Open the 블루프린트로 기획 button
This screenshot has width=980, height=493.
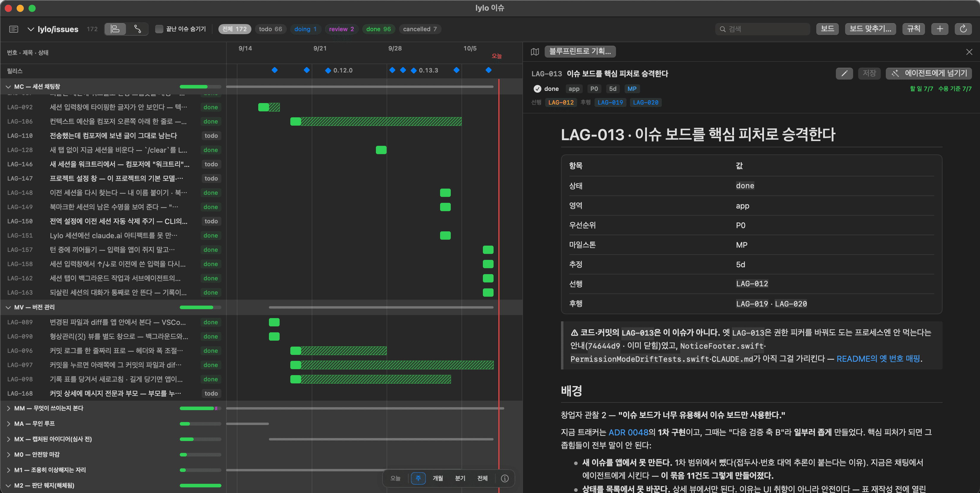tap(580, 51)
